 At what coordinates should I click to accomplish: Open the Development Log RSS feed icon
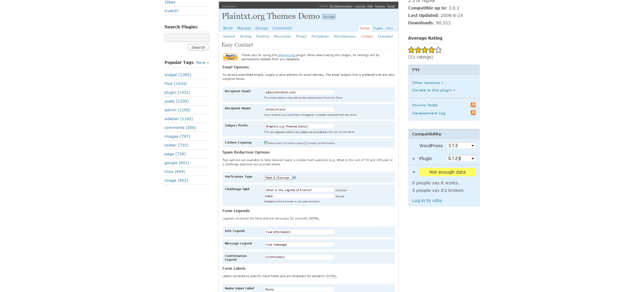point(473,113)
